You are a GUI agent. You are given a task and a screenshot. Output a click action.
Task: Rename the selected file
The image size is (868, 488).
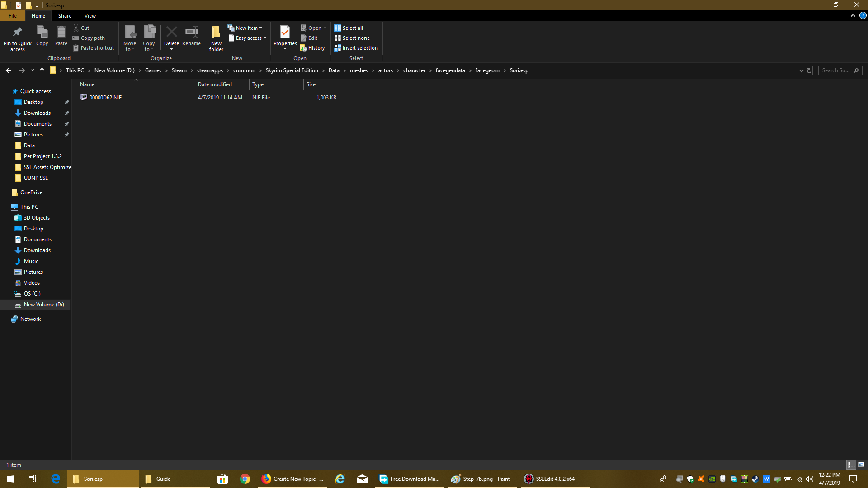pyautogui.click(x=191, y=36)
